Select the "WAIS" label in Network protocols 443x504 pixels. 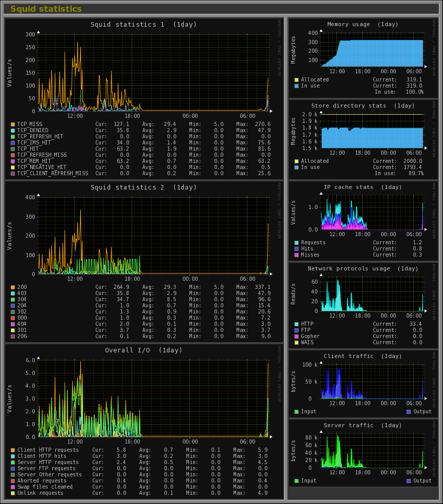point(307,342)
